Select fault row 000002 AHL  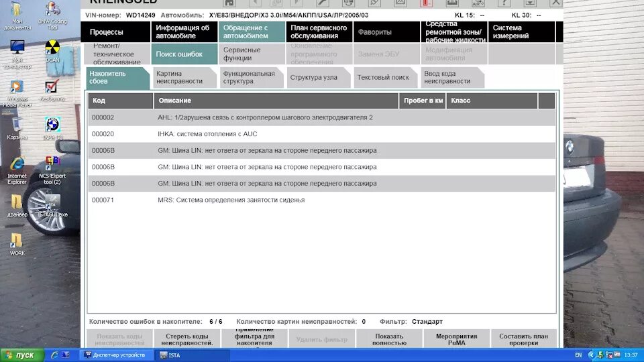[321, 117]
